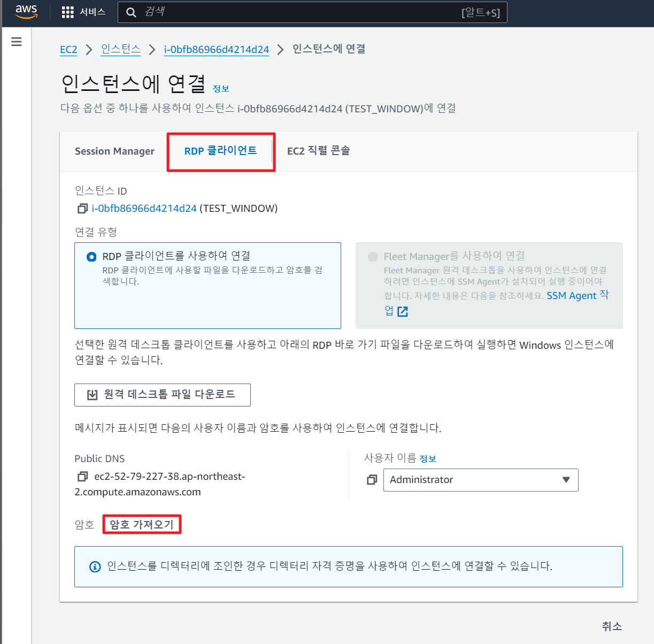
Task: Click the 정보 link next to page title
Action: (x=221, y=89)
